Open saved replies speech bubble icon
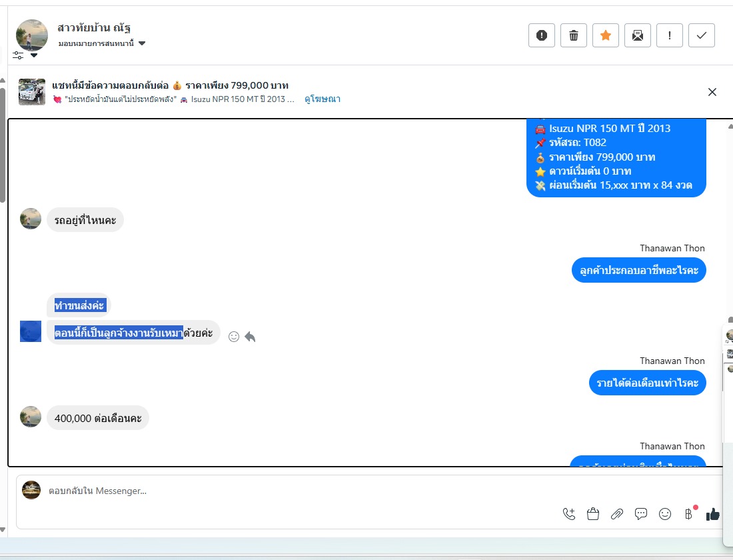The image size is (733, 560). (x=641, y=514)
